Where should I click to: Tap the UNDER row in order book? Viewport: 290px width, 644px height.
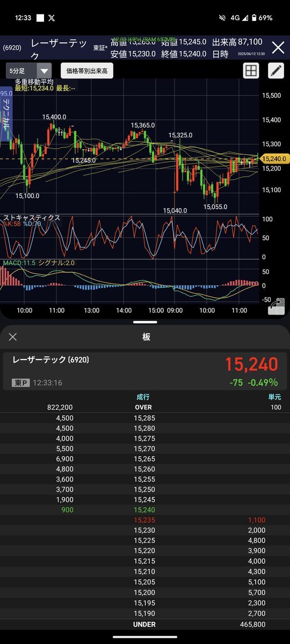pos(145,624)
